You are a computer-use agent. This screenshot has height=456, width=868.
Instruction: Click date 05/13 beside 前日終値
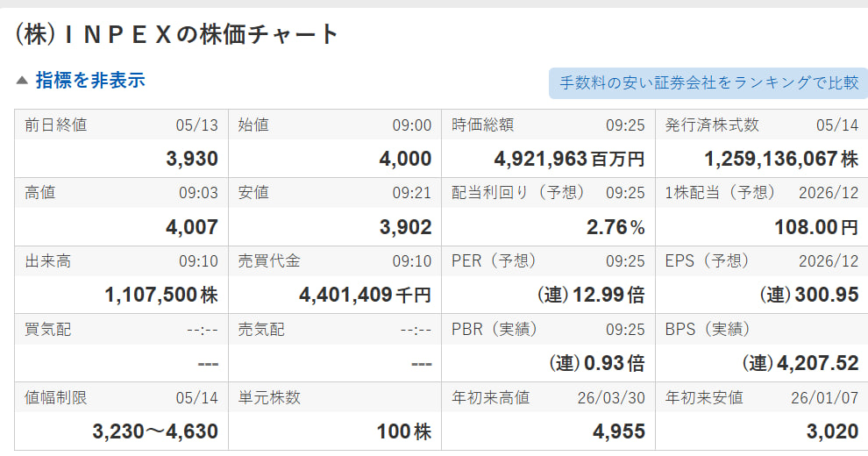coord(197,125)
